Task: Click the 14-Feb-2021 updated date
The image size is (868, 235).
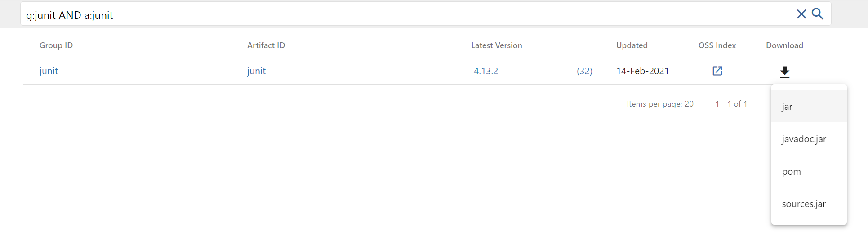Action: (642, 71)
